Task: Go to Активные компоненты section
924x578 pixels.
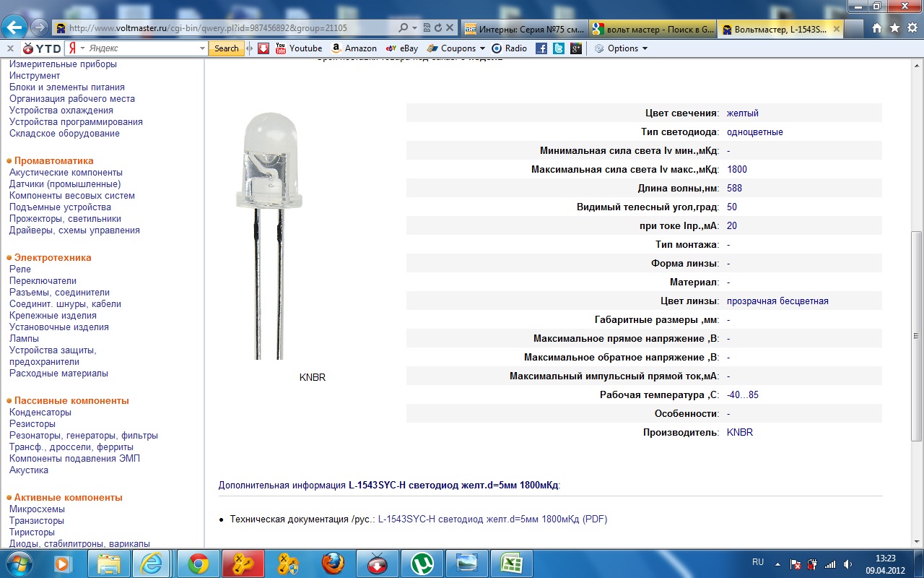Action: pos(69,497)
